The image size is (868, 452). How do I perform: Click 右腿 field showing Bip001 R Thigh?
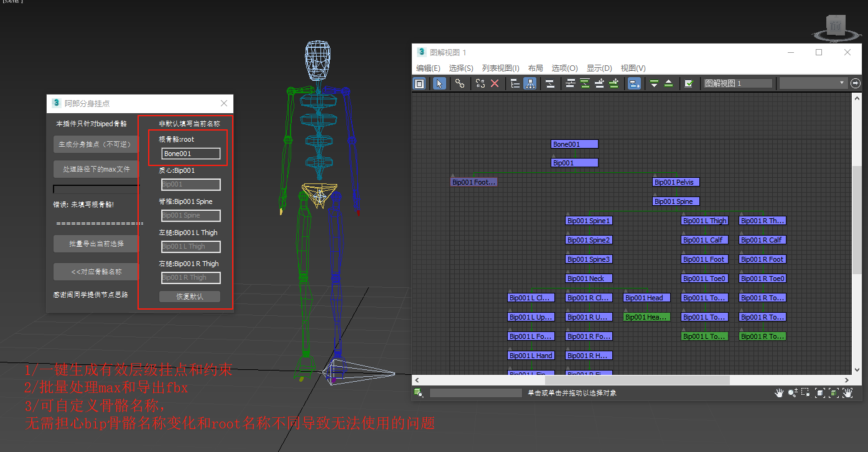(190, 278)
